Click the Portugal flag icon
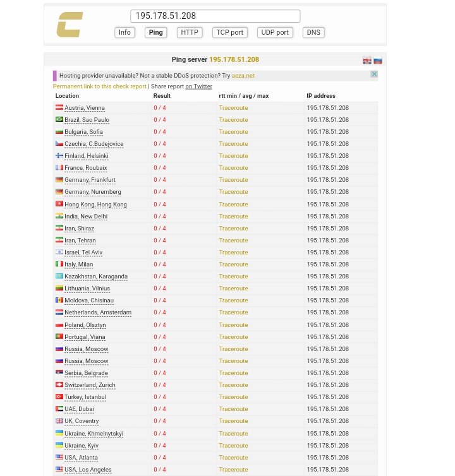This screenshot has height=476, width=455. pos(59,336)
